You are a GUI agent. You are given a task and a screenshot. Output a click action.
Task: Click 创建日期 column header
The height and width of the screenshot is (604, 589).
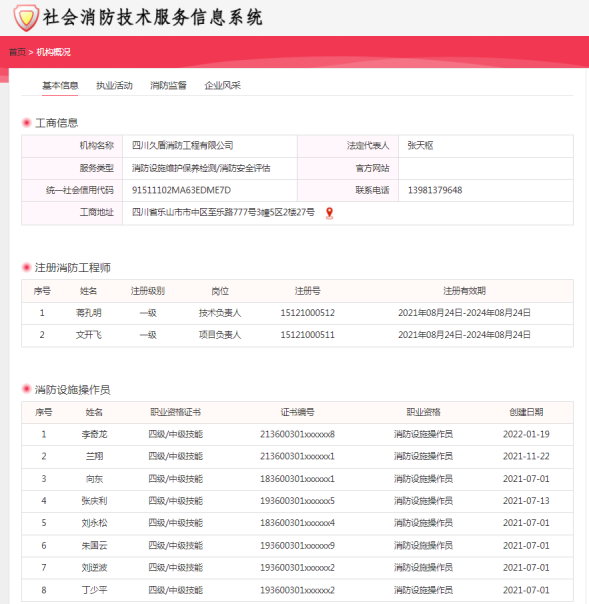(x=526, y=412)
